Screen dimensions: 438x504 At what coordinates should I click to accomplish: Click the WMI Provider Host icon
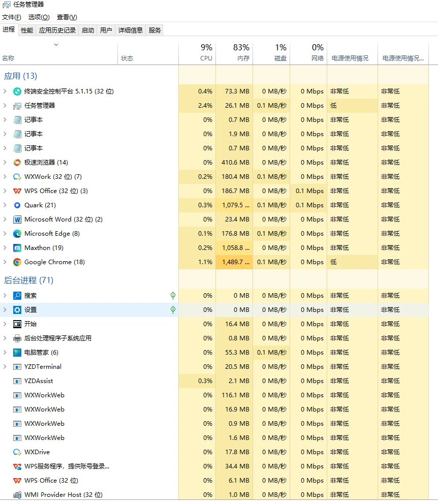(17, 495)
